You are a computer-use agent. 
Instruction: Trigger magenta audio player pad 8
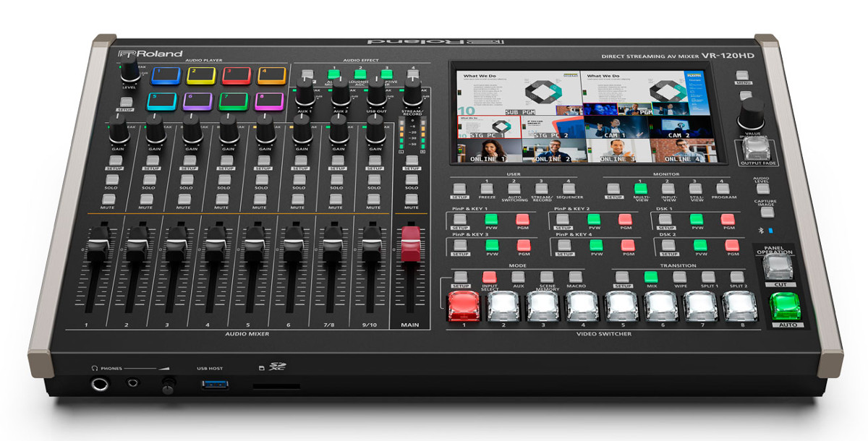(x=269, y=100)
